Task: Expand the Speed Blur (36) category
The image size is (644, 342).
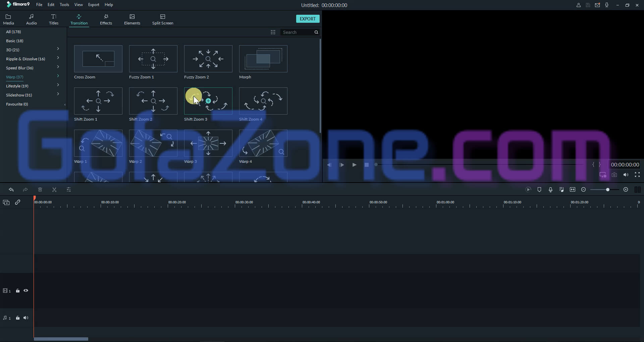Action: 58,67
